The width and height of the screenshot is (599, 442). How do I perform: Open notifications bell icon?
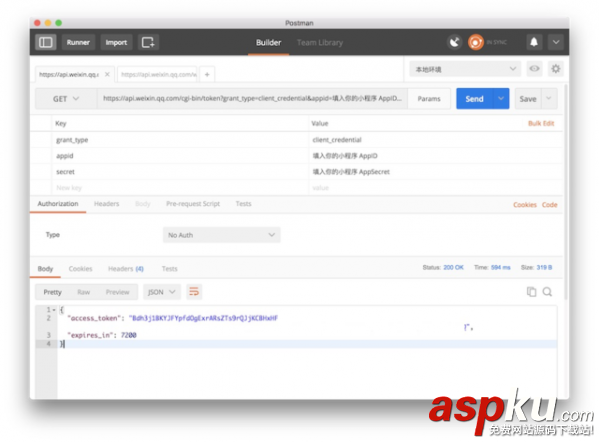coord(534,42)
